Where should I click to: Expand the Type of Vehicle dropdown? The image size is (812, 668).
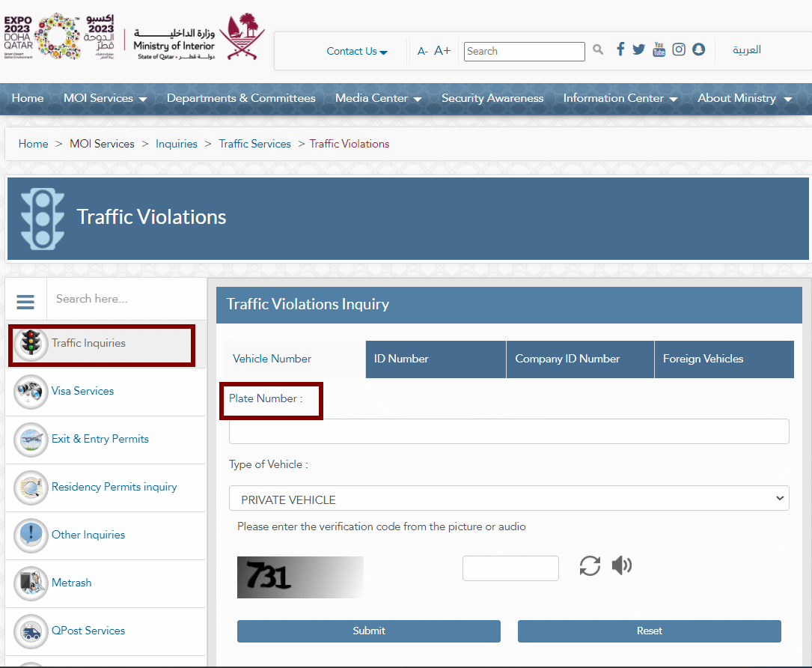[x=509, y=497]
